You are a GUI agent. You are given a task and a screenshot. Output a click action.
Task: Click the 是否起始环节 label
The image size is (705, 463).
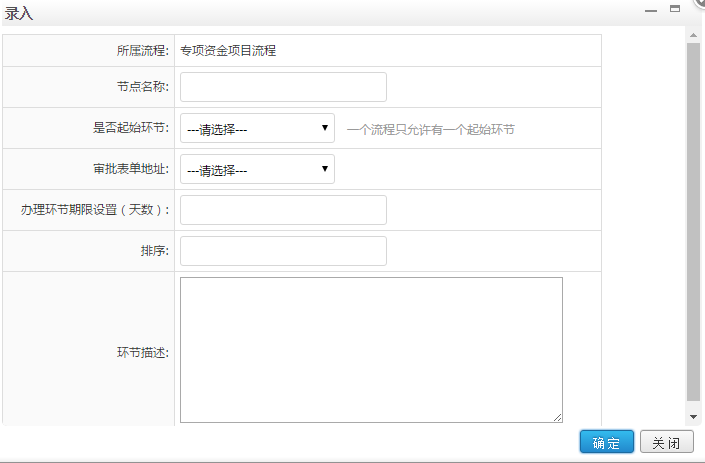coord(131,128)
